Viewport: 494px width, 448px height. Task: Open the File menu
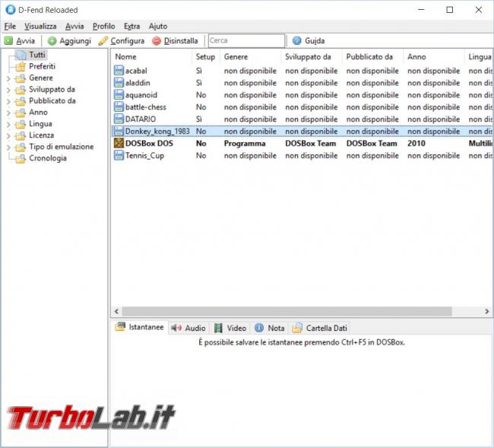click(10, 26)
